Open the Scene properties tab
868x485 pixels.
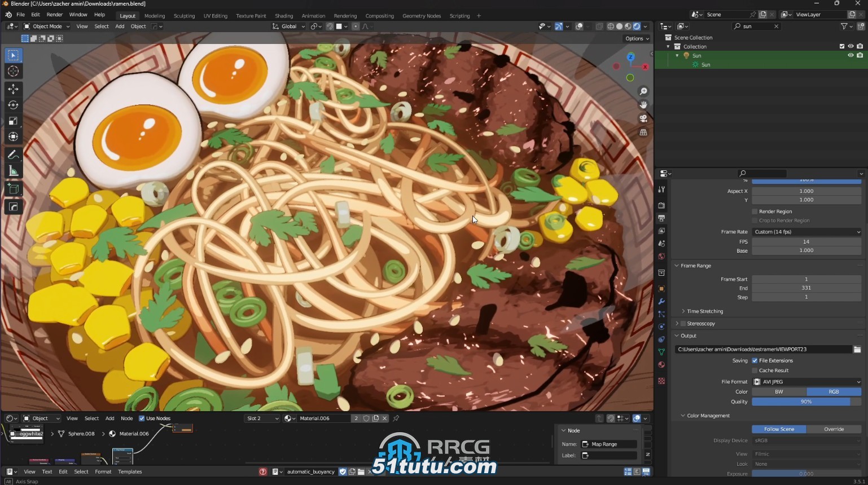point(661,244)
